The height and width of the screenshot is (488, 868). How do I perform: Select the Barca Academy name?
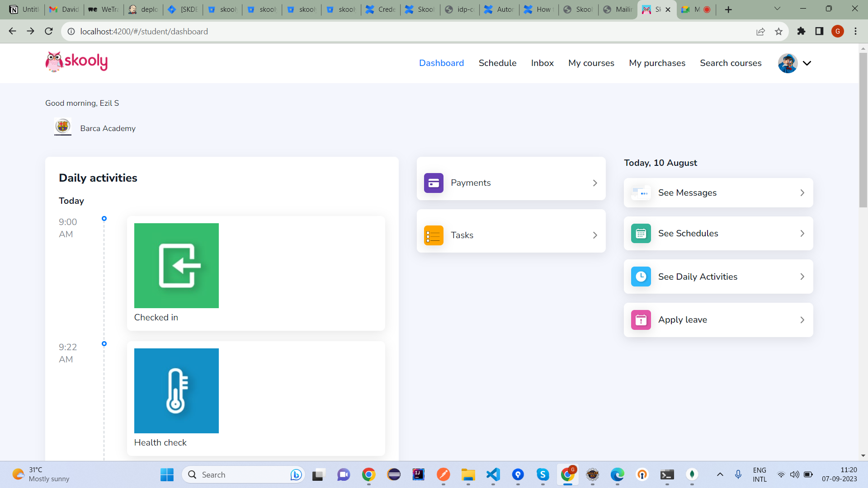point(108,128)
